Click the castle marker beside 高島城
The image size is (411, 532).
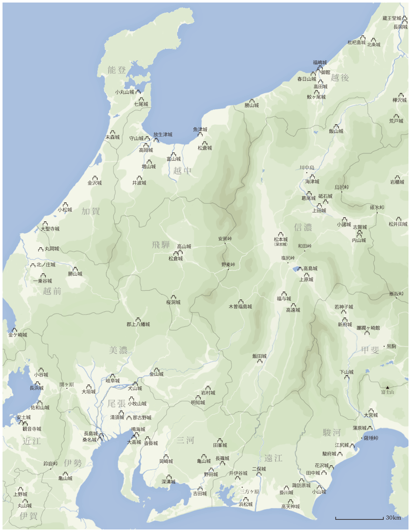click(x=300, y=269)
